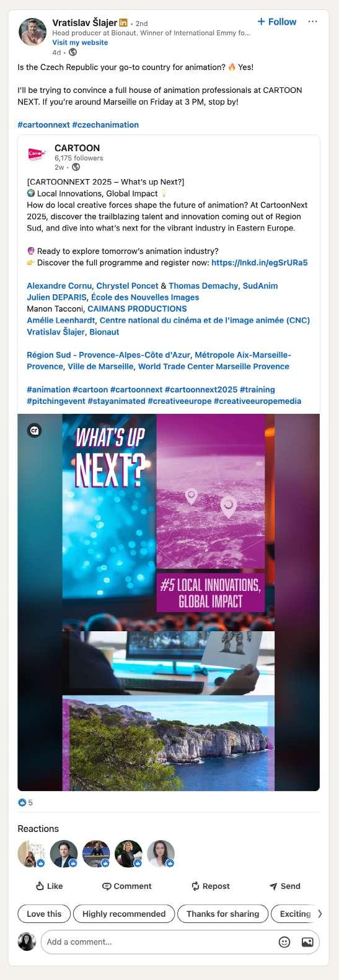
Task: Click the Comment speech-bubble button
Action: point(127,886)
